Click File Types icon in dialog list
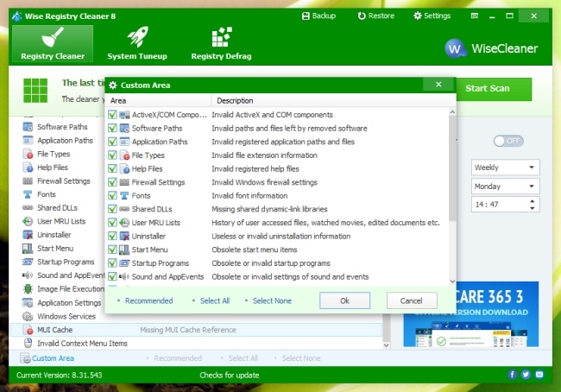 (x=124, y=155)
